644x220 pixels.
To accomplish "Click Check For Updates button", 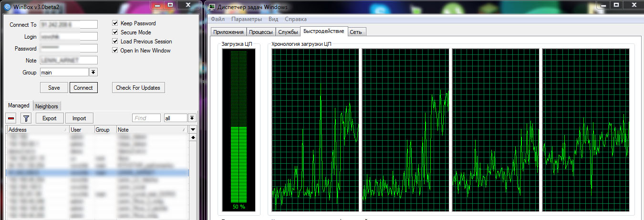I will 138,88.
